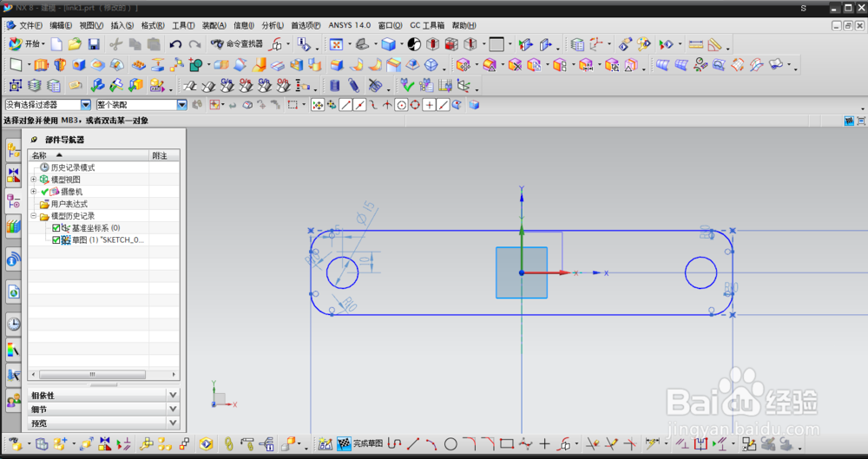Expand the 摄像机 tree node
Image resolution: width=868 pixels, height=459 pixels.
(34, 192)
